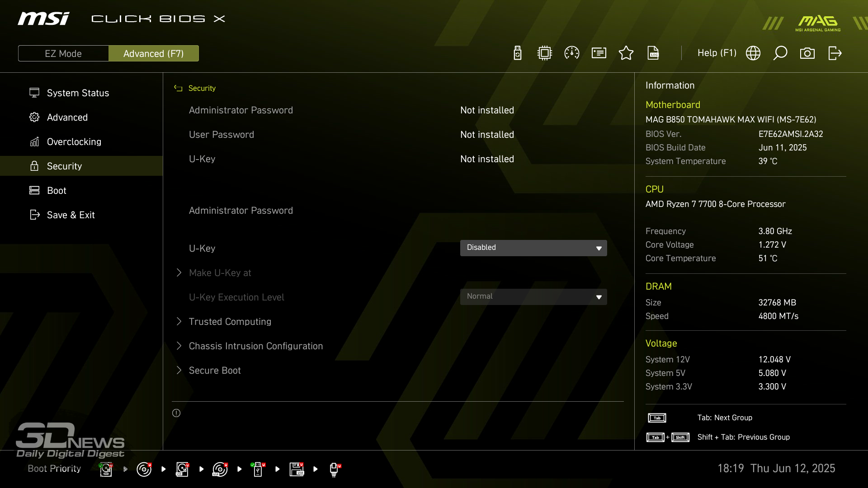Select USB floppy boot priority icon
The image size is (868, 488).
(297, 469)
